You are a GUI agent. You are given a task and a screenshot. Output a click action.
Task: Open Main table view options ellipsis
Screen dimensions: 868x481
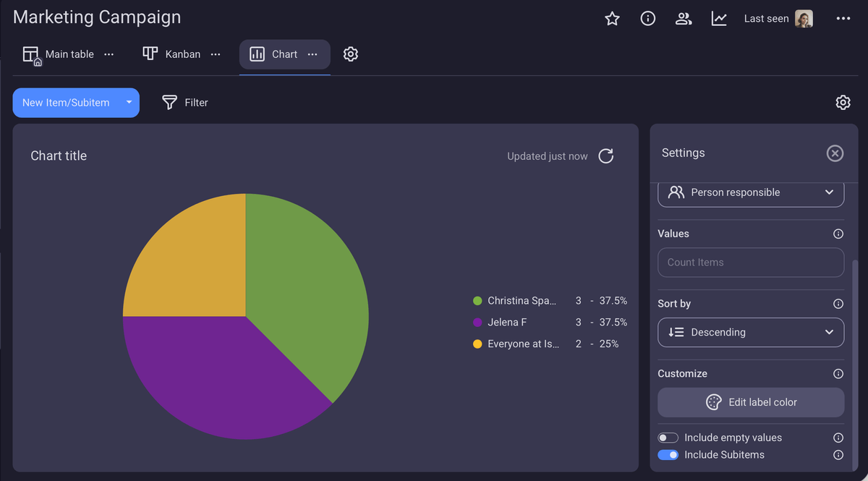109,54
